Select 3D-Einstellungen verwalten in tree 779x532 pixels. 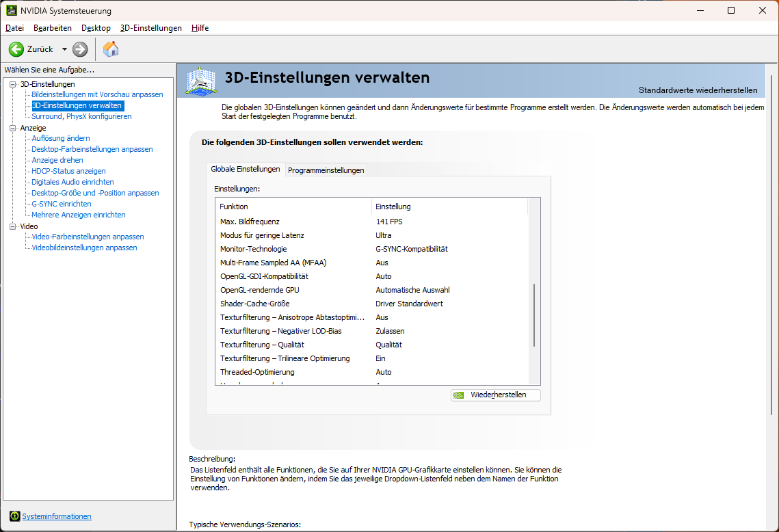[x=77, y=105]
